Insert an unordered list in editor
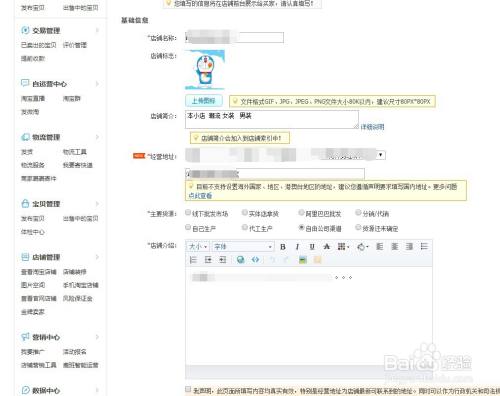Viewport: 500px width, 396px height. (424, 247)
